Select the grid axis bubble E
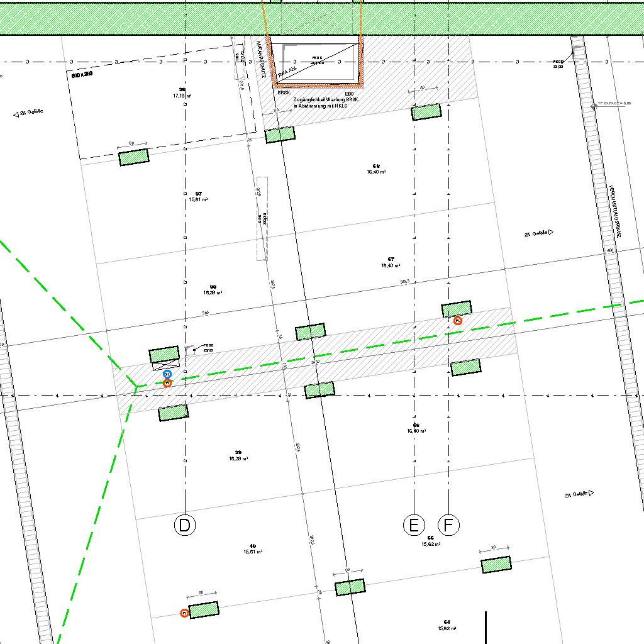This screenshot has height=644, width=644. coord(413,525)
